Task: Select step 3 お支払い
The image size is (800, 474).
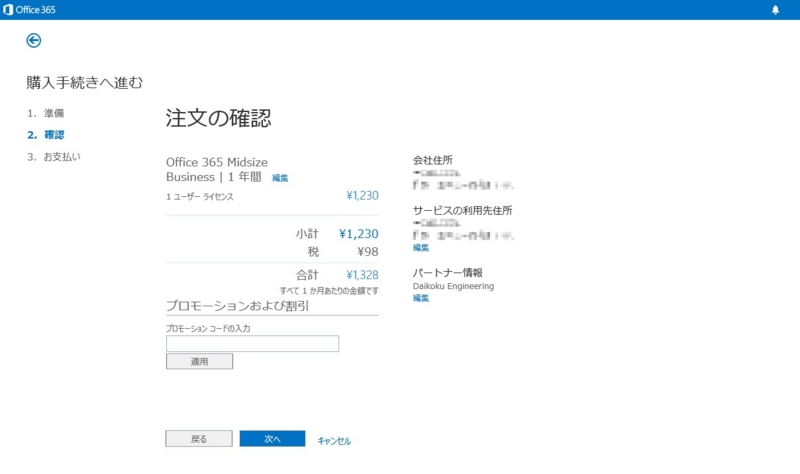Action: [54, 157]
